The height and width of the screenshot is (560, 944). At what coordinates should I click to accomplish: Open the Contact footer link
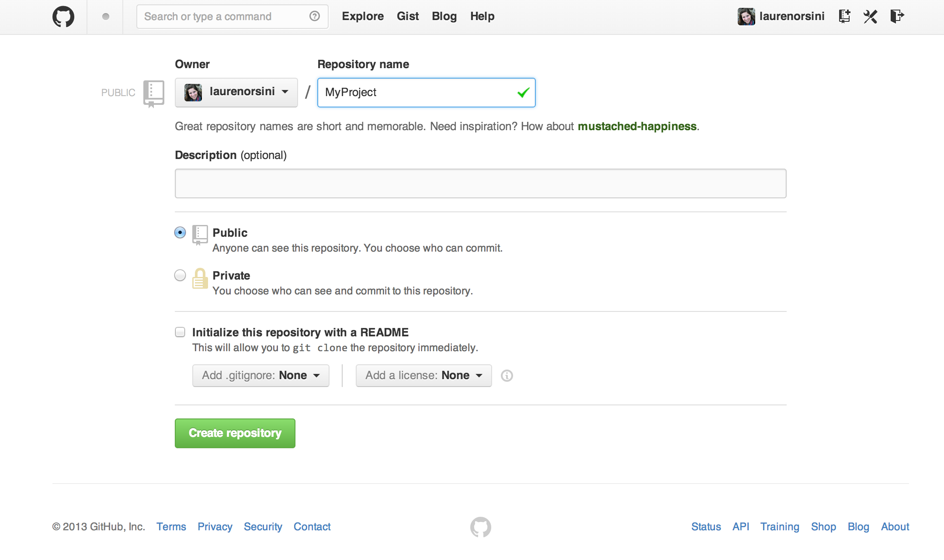312,527
